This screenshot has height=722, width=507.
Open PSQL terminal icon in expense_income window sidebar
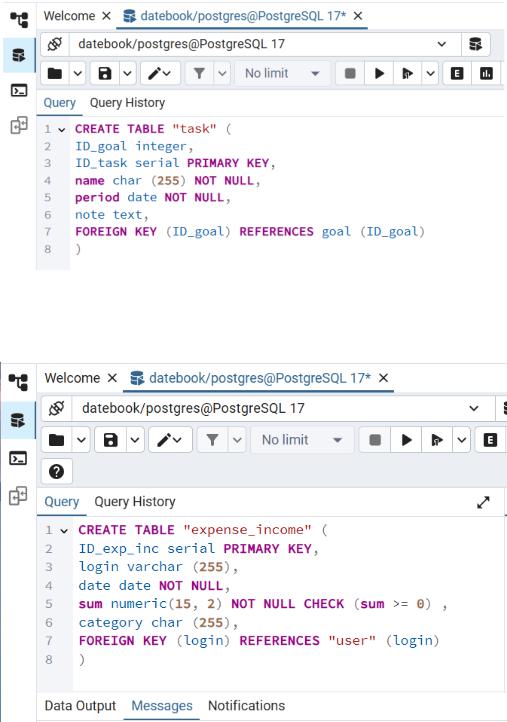[x=18, y=458]
